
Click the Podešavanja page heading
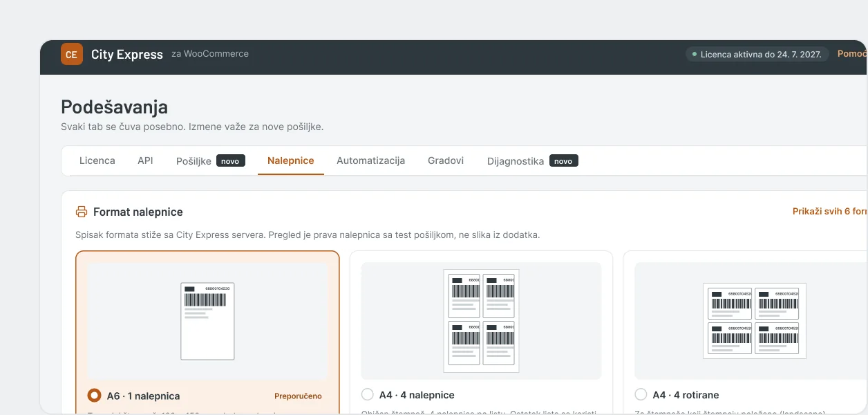pyautogui.click(x=115, y=107)
